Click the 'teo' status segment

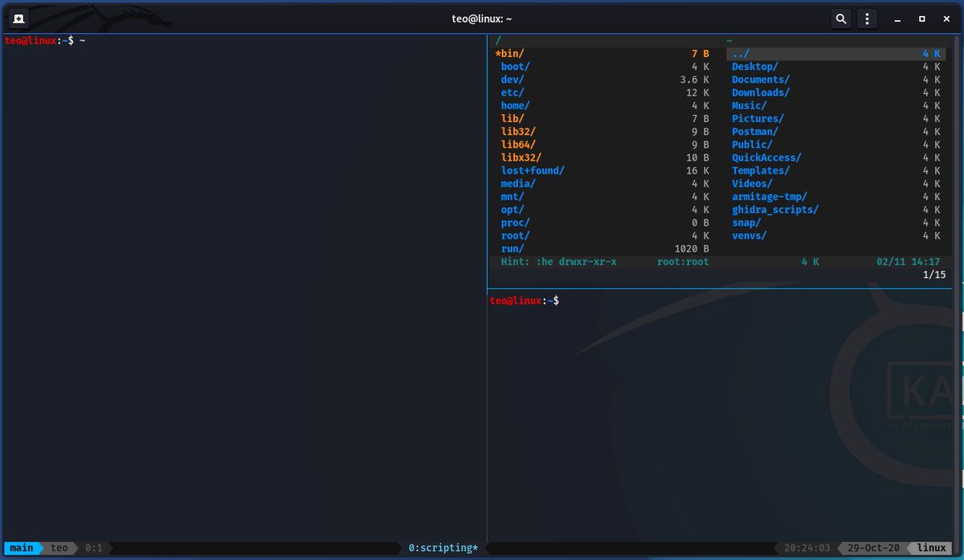[59, 548]
